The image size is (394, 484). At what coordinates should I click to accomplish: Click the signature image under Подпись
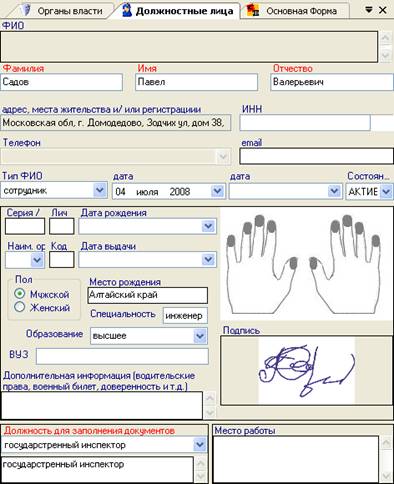point(307,370)
